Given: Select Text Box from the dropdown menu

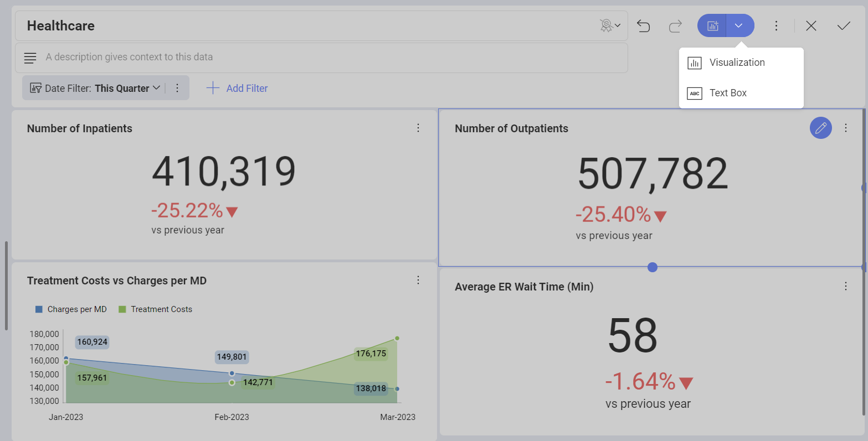Looking at the screenshot, I should point(741,93).
